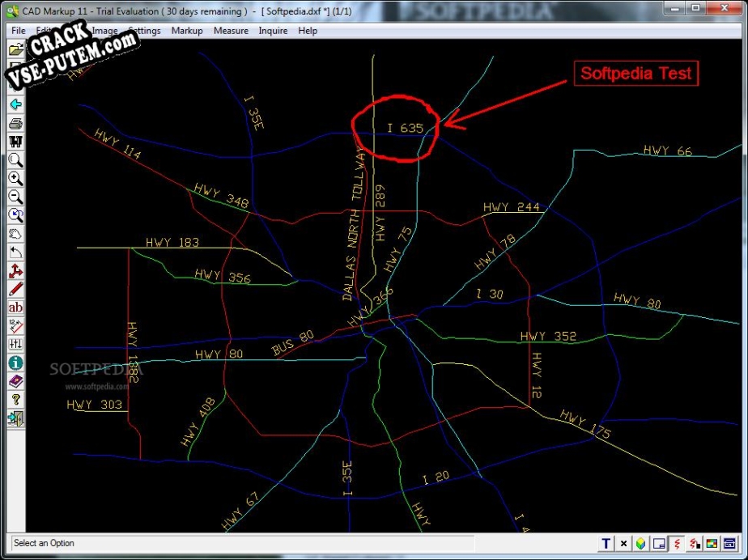
Task: Select the plain magnifier zoom tool
Action: coord(15,159)
